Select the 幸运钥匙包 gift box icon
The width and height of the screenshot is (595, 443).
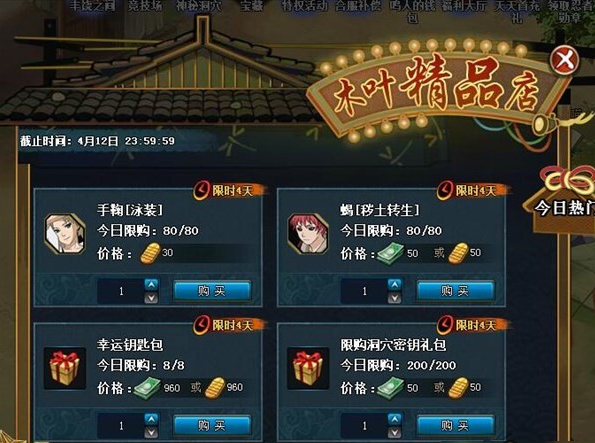pyautogui.click(x=65, y=368)
